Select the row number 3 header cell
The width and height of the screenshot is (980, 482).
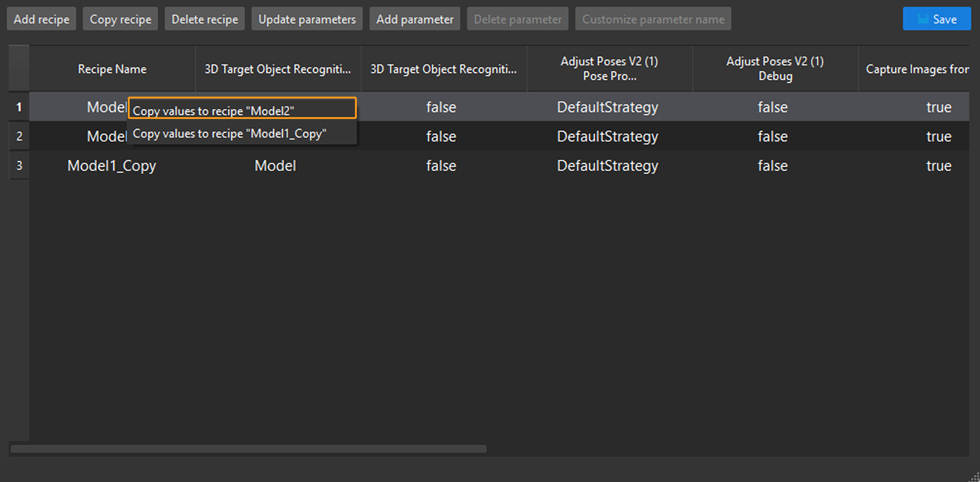[19, 165]
